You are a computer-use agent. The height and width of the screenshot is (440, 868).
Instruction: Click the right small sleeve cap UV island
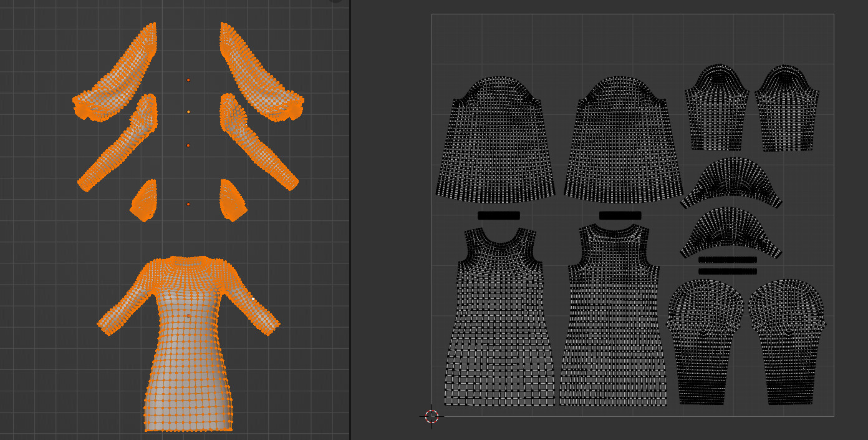tap(787, 106)
